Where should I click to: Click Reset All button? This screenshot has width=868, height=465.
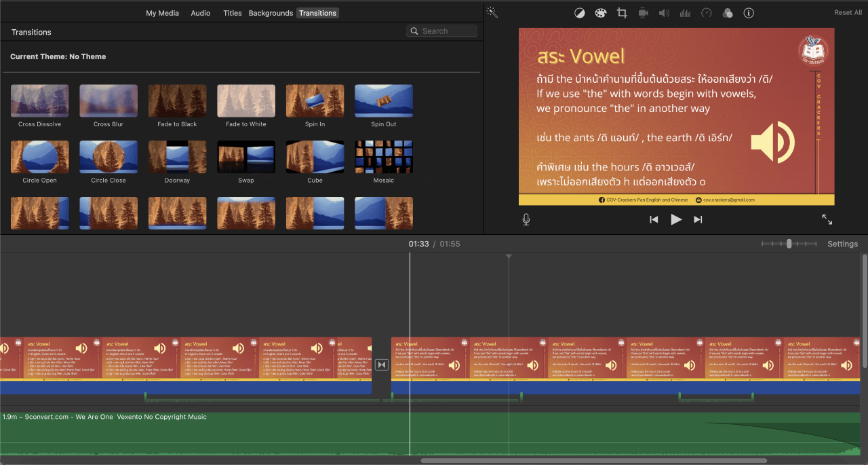[x=848, y=13]
